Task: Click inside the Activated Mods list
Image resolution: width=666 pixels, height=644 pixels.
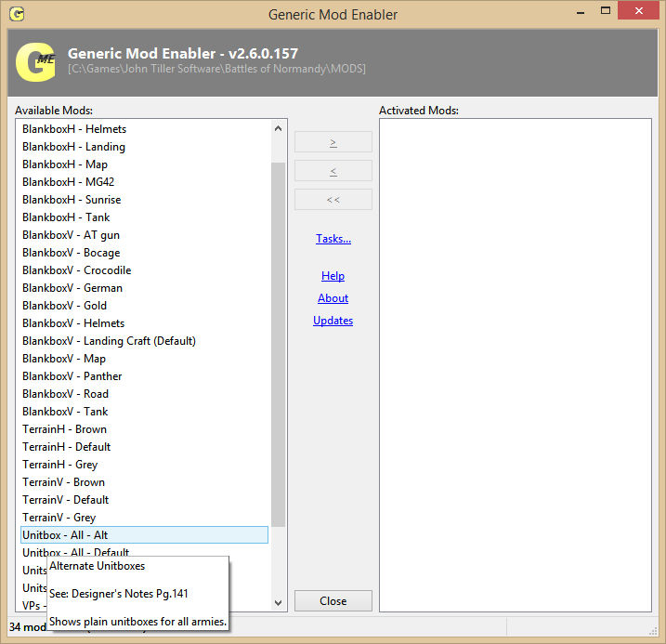Action: point(516,365)
